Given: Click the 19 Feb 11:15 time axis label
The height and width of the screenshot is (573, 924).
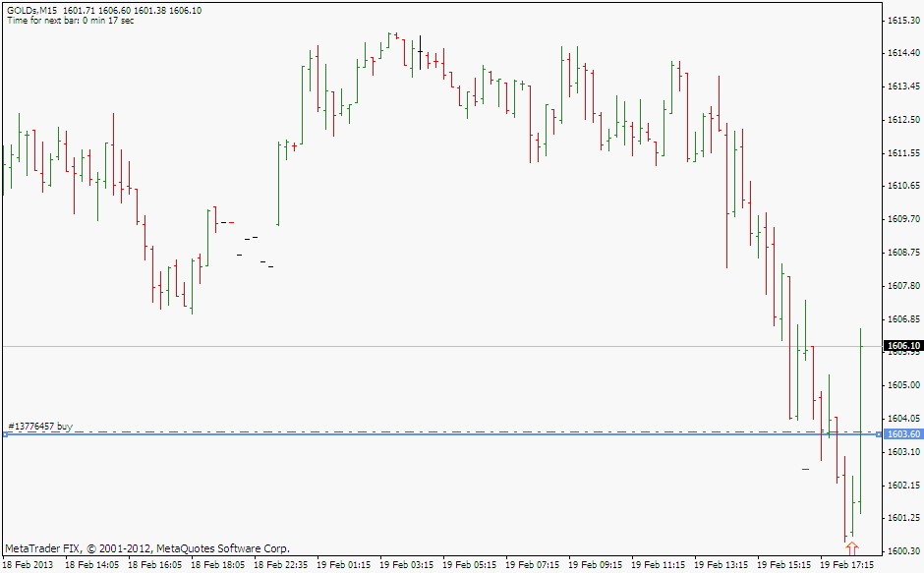Looking at the screenshot, I should [658, 565].
